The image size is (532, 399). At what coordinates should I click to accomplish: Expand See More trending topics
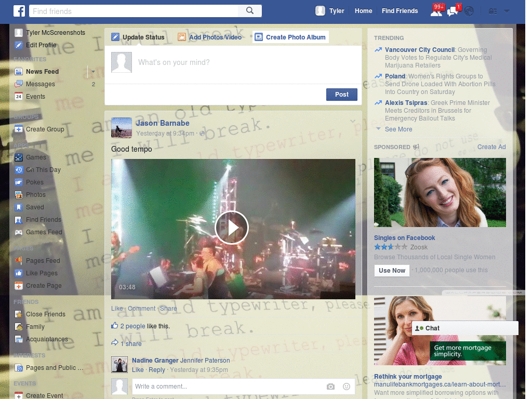pyautogui.click(x=398, y=129)
